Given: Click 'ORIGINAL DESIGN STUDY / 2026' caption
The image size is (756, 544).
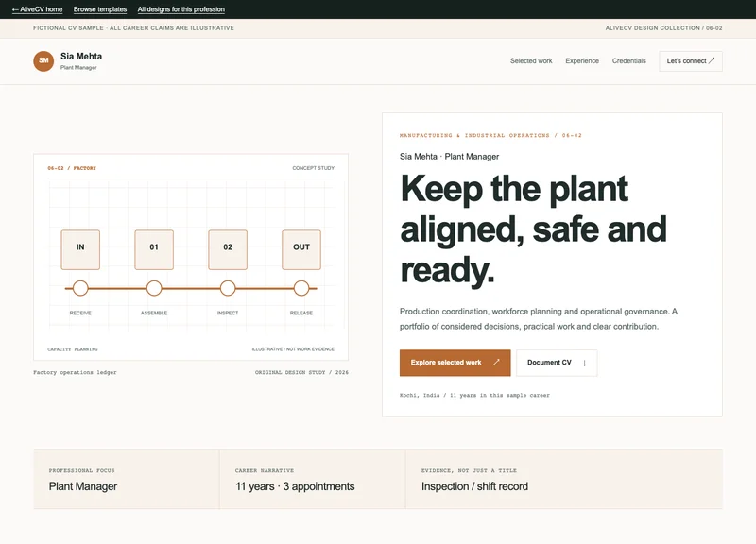Looking at the screenshot, I should pyautogui.click(x=301, y=372).
